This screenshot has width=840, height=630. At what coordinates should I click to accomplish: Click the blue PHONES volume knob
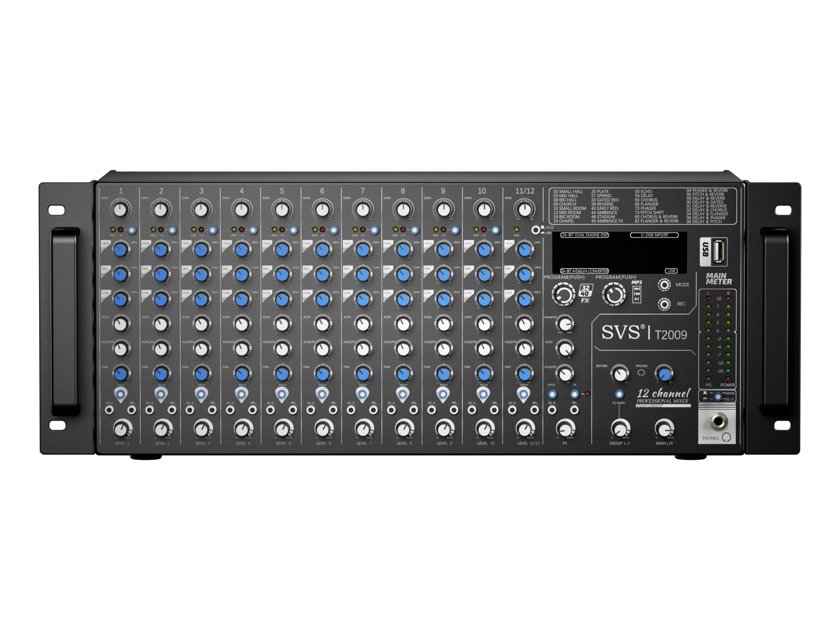click(664, 374)
